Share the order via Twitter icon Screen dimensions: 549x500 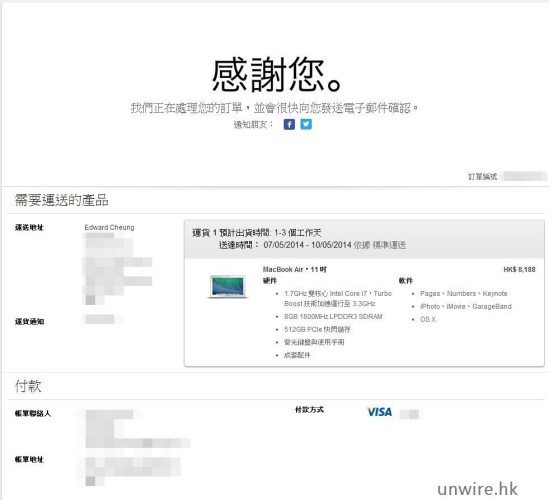(306, 124)
